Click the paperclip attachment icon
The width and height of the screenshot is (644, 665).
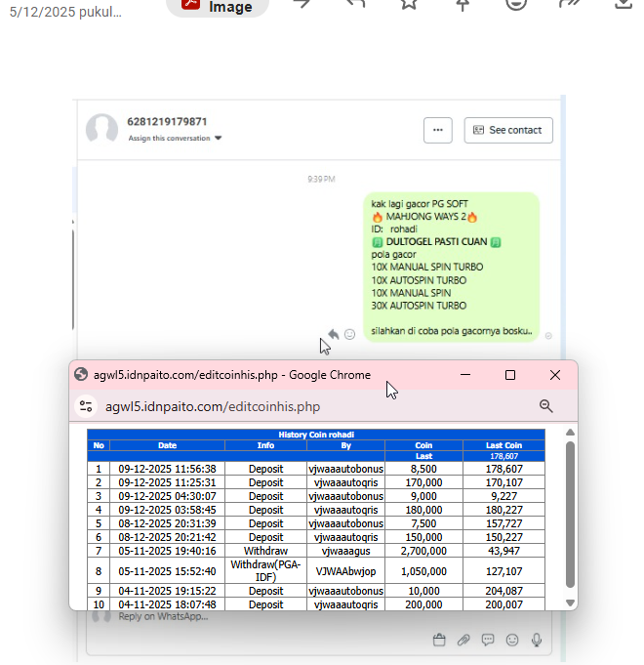coord(463,640)
